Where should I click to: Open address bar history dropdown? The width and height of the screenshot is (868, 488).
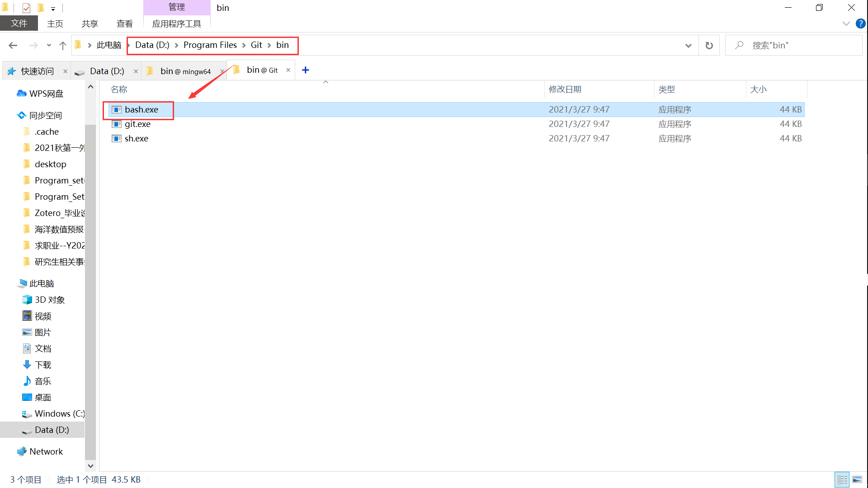coord(688,45)
